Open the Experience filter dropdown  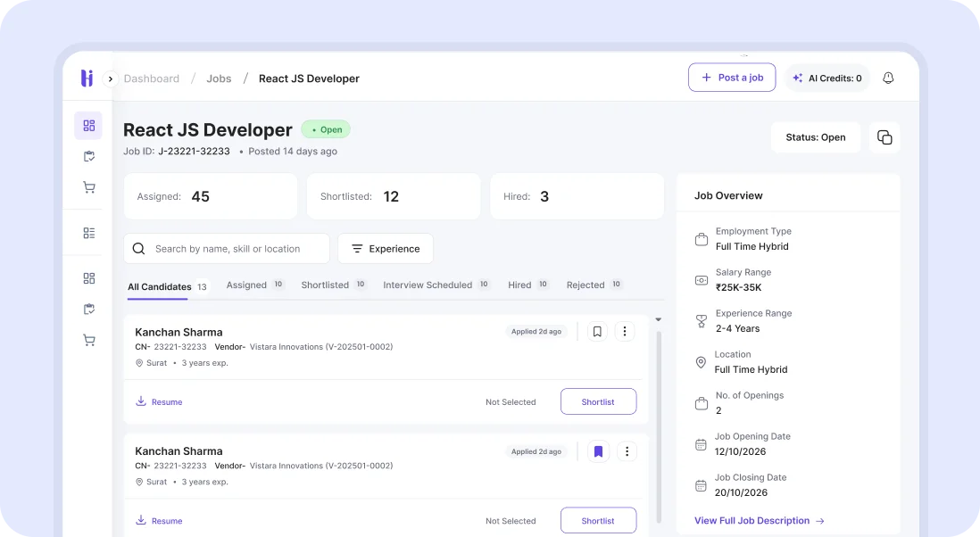click(x=386, y=248)
